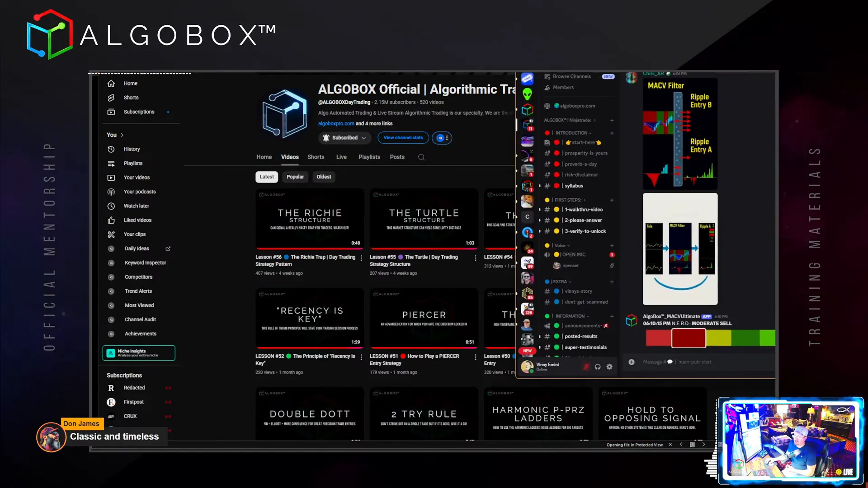The height and width of the screenshot is (488, 868).
Task: Open Discord user settings gear
Action: (609, 367)
